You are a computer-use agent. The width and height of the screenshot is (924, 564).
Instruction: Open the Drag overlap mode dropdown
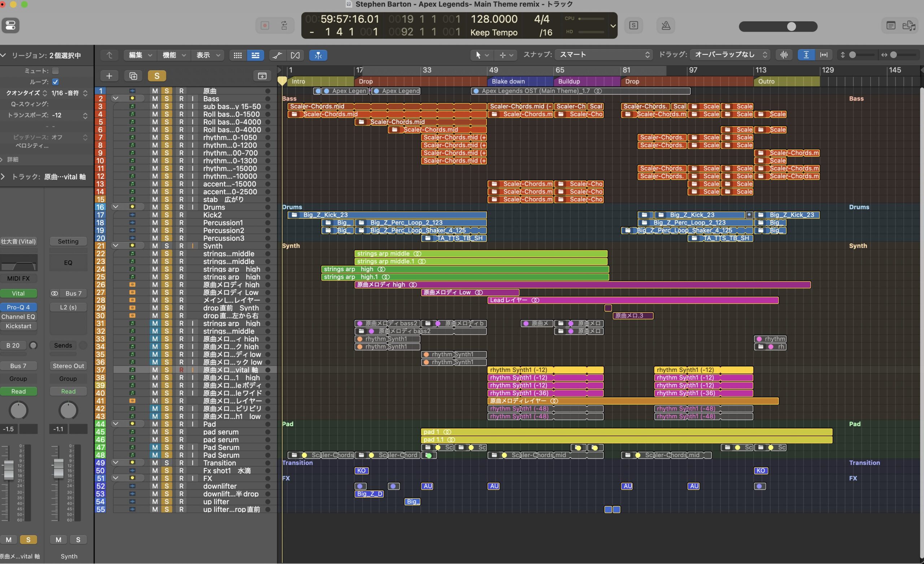[730, 55]
